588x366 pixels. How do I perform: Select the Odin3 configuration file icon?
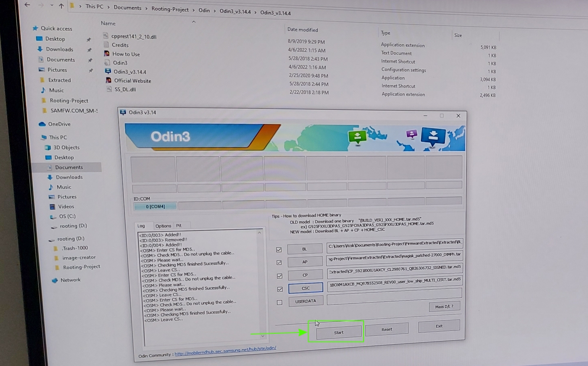[107, 62]
